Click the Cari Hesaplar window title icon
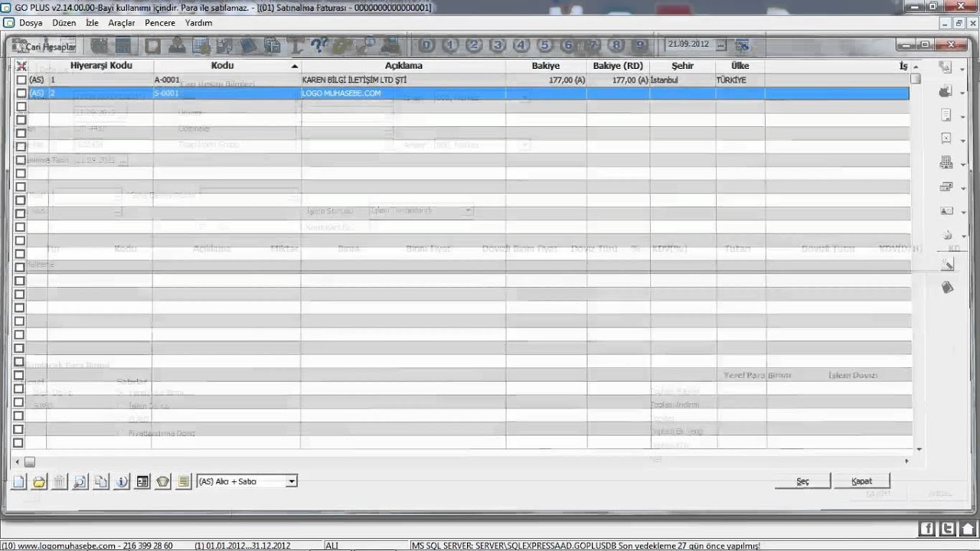The image size is (980, 551). [19, 47]
